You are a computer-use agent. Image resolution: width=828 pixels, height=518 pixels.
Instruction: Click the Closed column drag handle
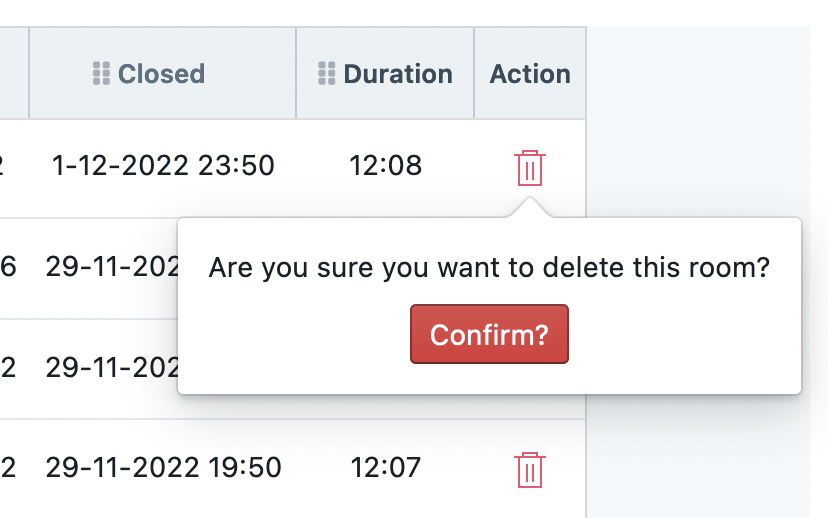pyautogui.click(x=101, y=73)
